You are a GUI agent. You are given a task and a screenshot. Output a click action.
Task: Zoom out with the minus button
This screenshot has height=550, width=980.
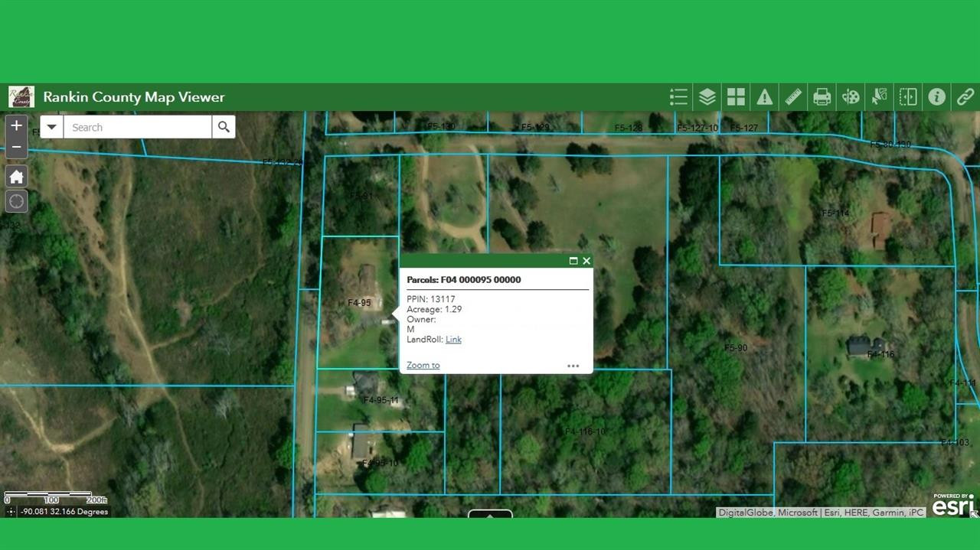coord(16,148)
